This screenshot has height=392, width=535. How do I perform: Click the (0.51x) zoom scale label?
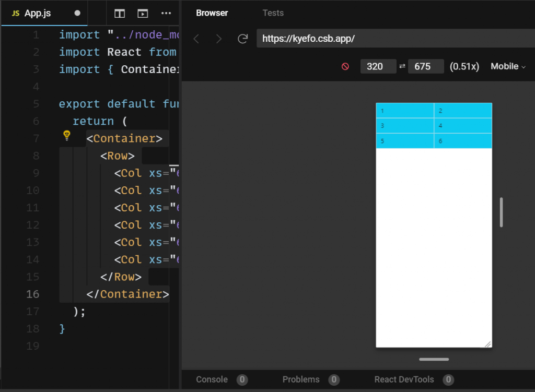point(464,66)
